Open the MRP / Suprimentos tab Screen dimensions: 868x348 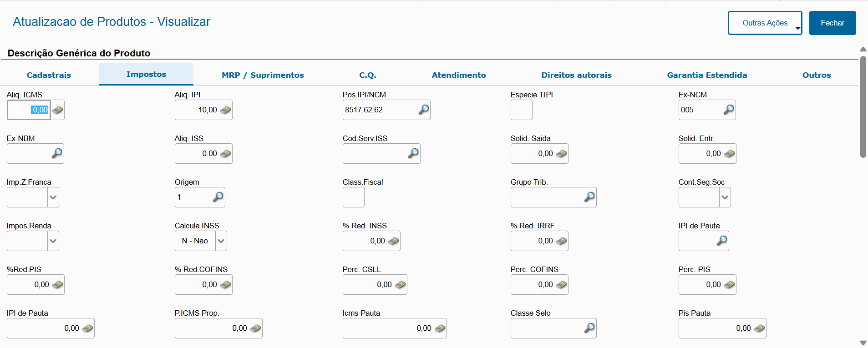coord(263,75)
